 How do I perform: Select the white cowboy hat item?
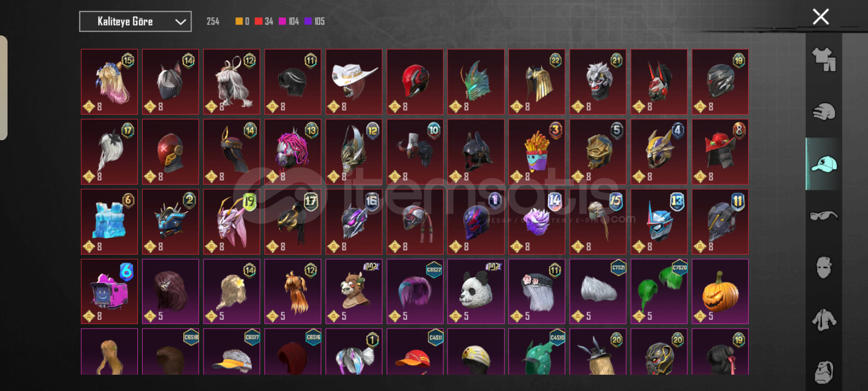coord(354,81)
